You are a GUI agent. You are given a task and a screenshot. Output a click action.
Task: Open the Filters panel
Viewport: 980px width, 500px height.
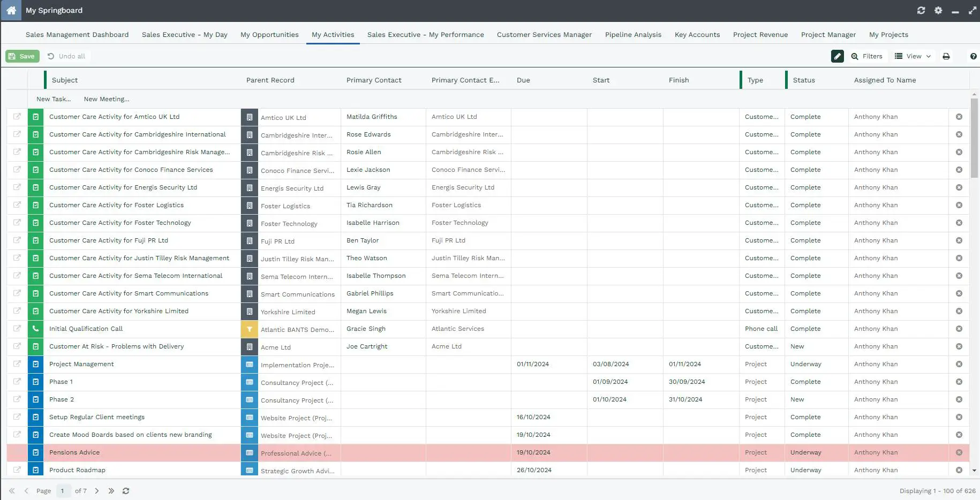[866, 56]
